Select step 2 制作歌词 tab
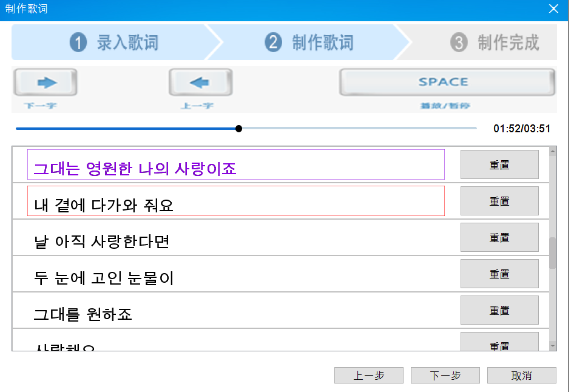 309,42
